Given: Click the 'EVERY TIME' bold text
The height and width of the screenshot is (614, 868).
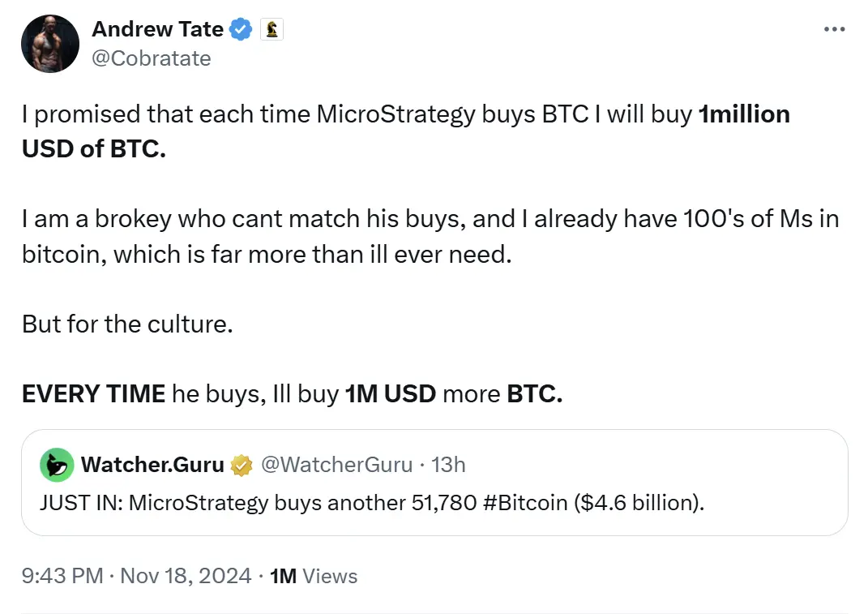Looking at the screenshot, I should [92, 394].
